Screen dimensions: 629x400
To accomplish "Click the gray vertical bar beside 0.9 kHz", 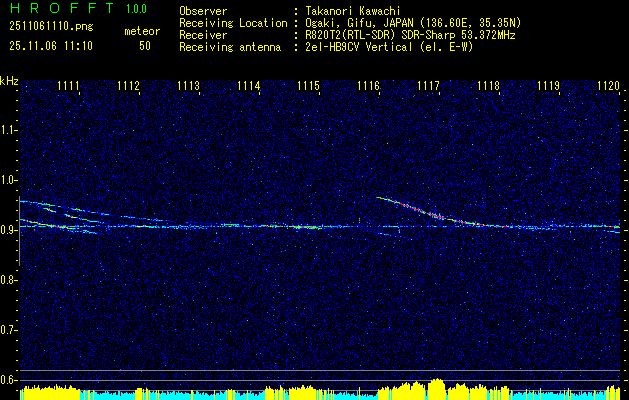I will pos(19,231).
